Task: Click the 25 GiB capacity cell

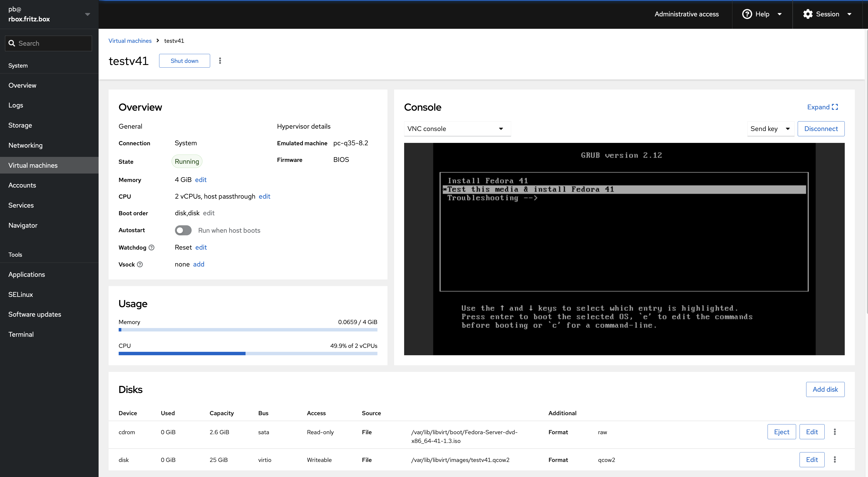Action: tap(218, 460)
